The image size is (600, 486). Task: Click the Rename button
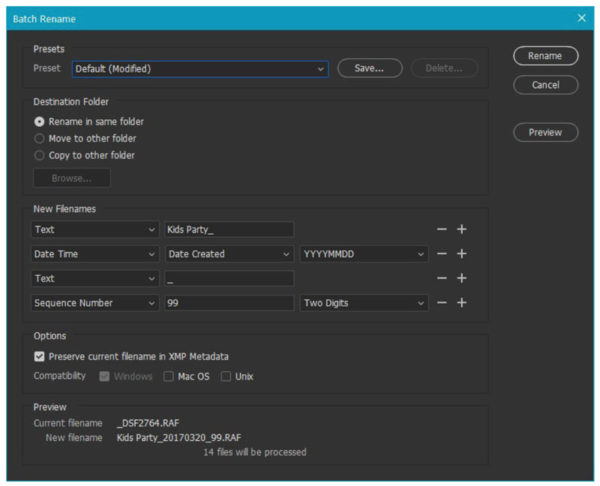pyautogui.click(x=546, y=56)
